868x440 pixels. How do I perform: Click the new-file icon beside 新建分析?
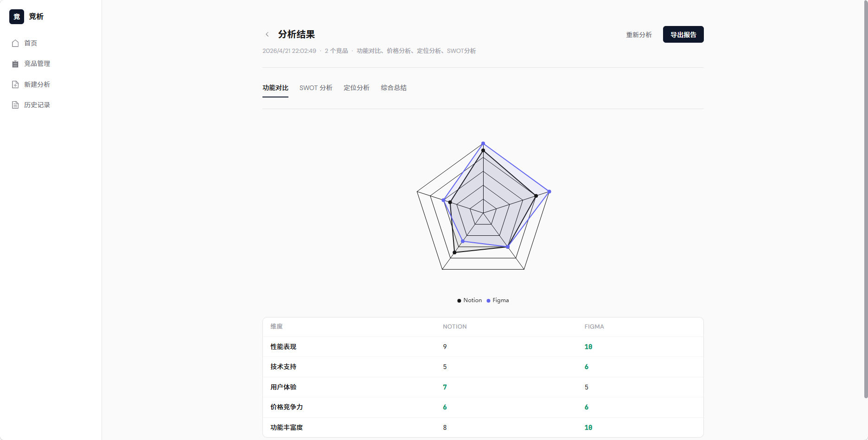[x=15, y=84]
